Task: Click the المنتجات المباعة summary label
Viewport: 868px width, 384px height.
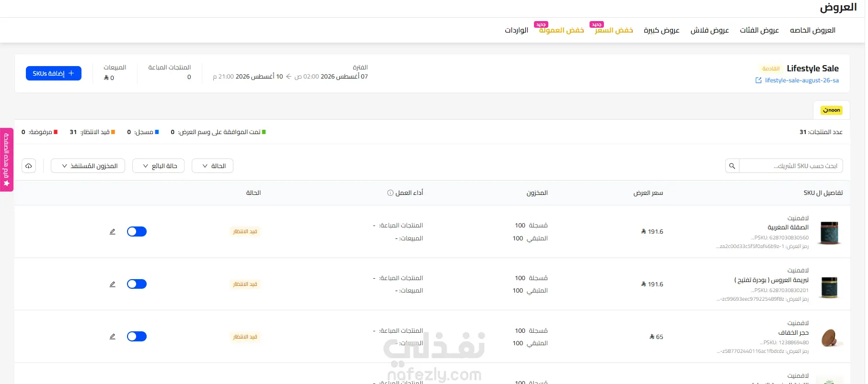Action: coord(169,68)
